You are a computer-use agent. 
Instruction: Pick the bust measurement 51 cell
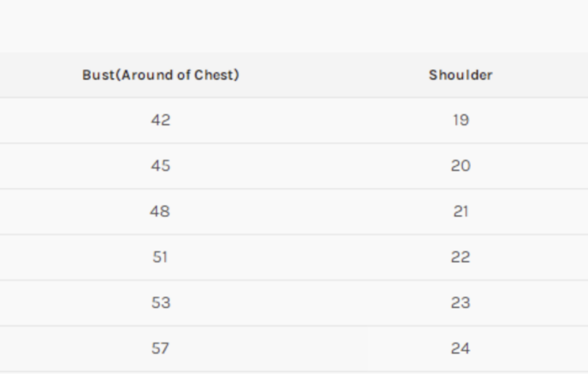click(x=160, y=257)
